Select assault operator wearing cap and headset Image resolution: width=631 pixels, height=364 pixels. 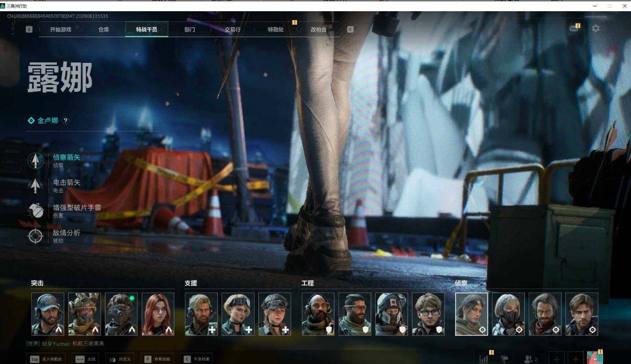coord(48,314)
